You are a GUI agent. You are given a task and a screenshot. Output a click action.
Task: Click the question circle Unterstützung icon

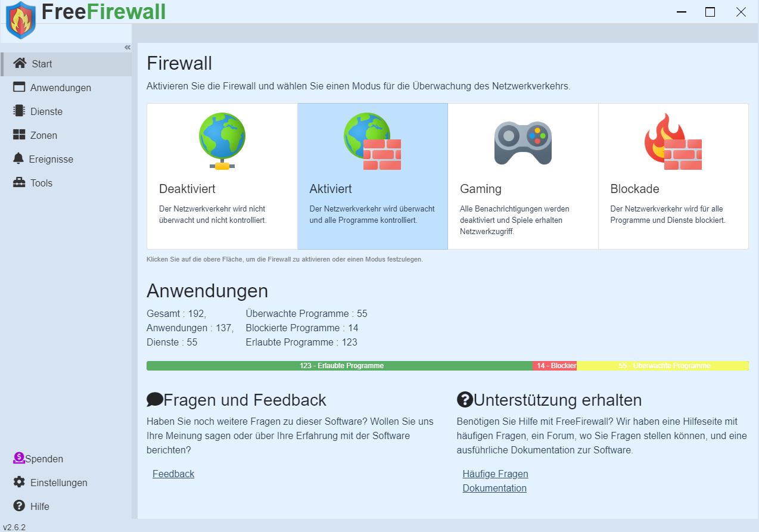pyautogui.click(x=465, y=399)
